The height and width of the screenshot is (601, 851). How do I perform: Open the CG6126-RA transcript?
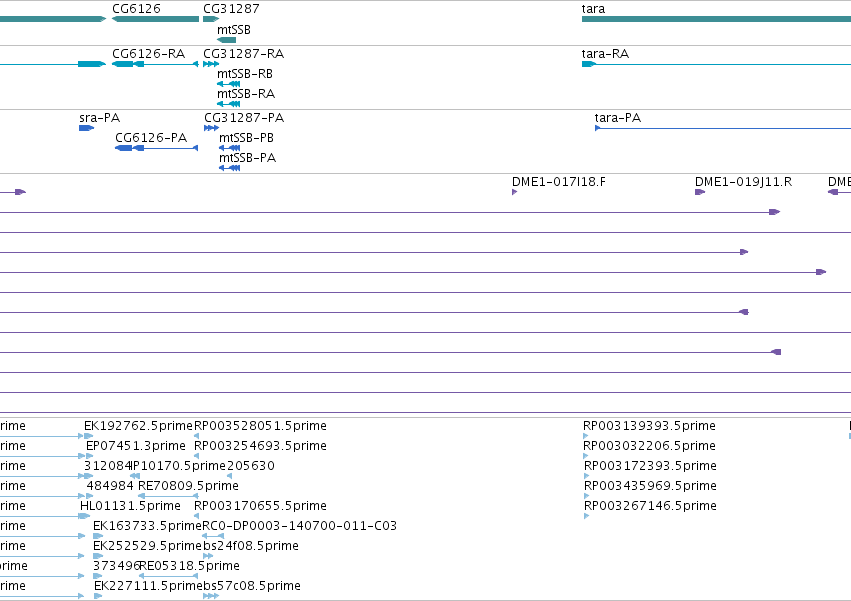(149, 54)
